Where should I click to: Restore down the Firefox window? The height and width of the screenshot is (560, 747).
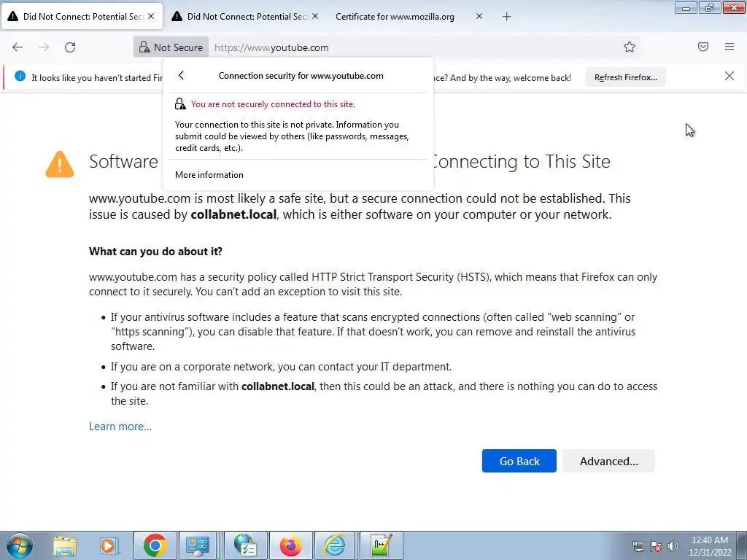point(710,7)
